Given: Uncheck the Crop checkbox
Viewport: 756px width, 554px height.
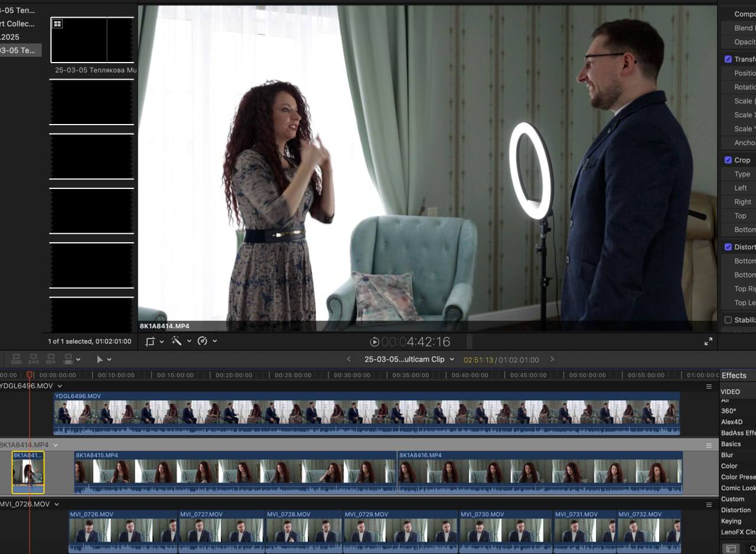Looking at the screenshot, I should (728, 160).
